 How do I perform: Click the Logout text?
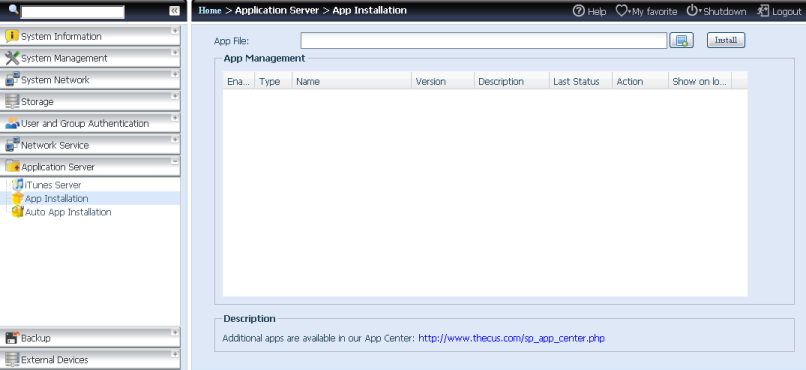click(787, 11)
